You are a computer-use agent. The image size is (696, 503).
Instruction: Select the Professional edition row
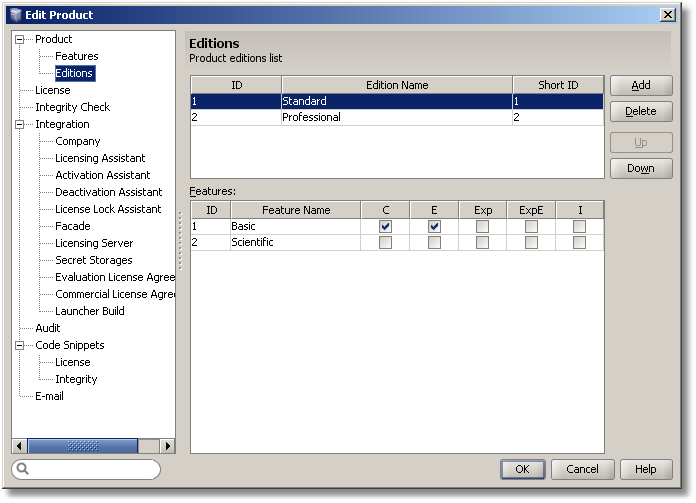(396, 118)
